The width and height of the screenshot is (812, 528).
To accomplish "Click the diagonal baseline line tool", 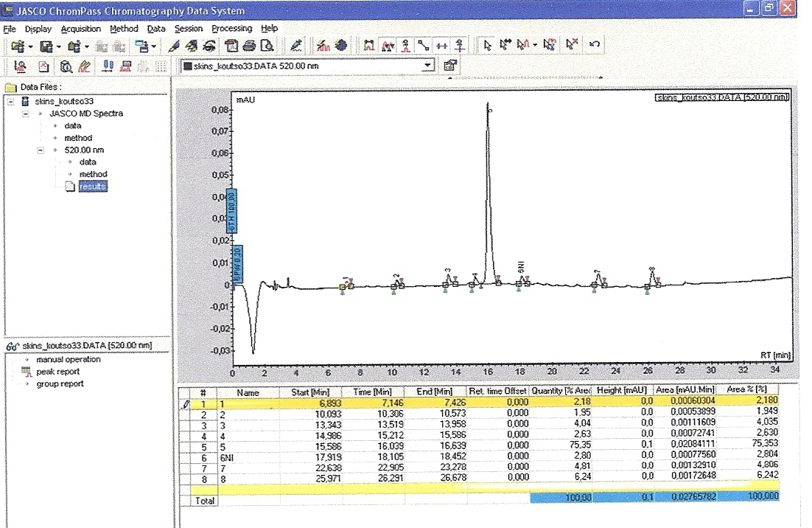I will point(424,46).
